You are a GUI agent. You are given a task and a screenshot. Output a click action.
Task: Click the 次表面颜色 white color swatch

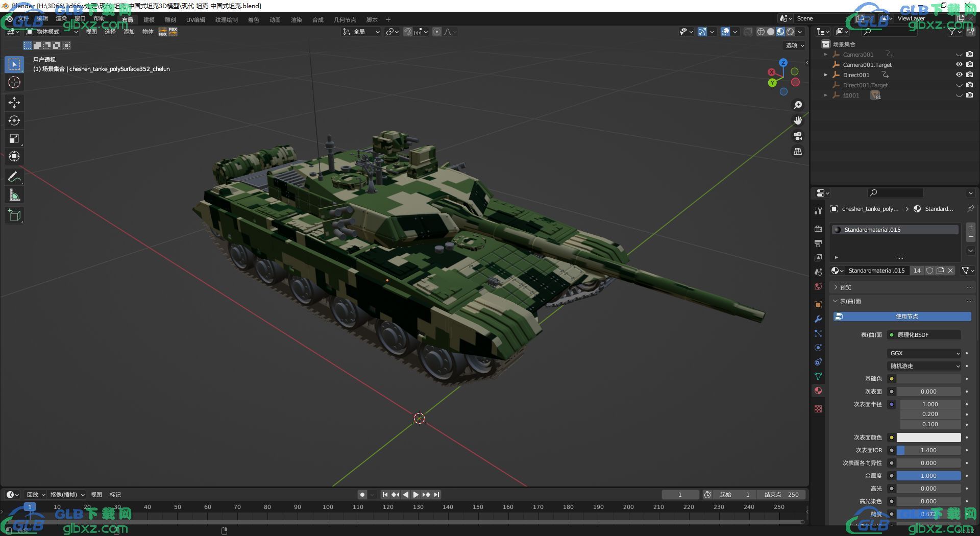click(928, 437)
